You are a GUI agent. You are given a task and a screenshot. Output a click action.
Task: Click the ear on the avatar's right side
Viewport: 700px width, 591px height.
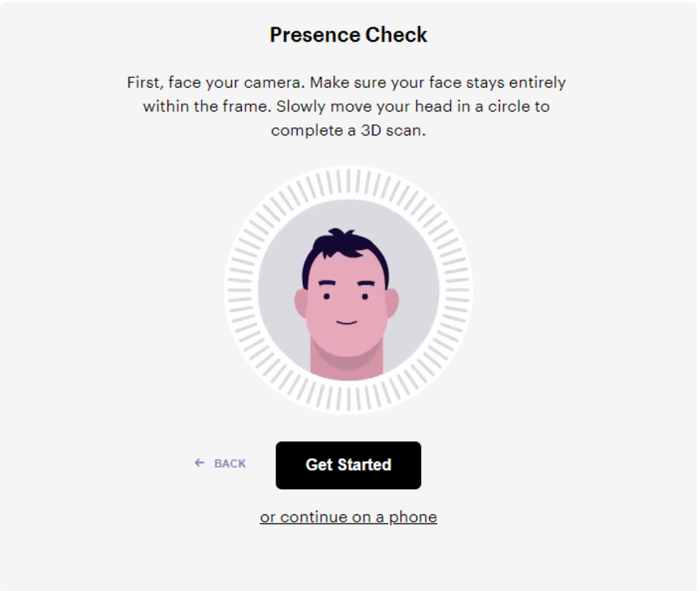point(392,303)
